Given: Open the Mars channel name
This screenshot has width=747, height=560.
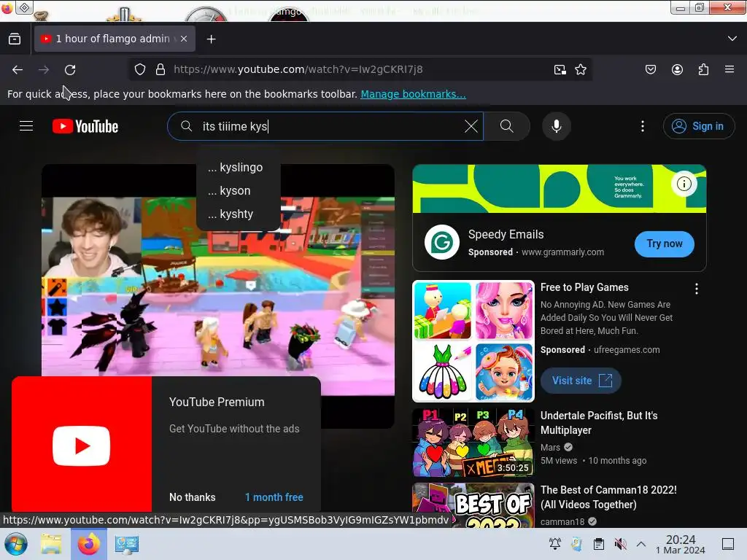Looking at the screenshot, I should coord(550,447).
